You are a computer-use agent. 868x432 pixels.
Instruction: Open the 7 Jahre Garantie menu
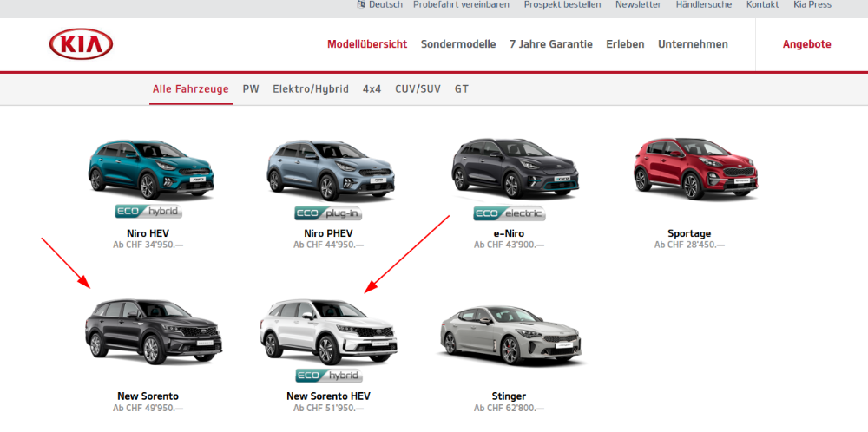551,44
